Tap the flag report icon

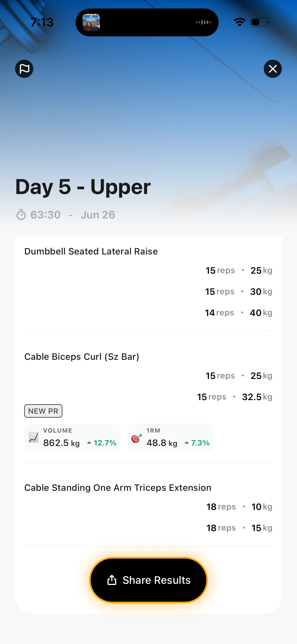coord(24,69)
